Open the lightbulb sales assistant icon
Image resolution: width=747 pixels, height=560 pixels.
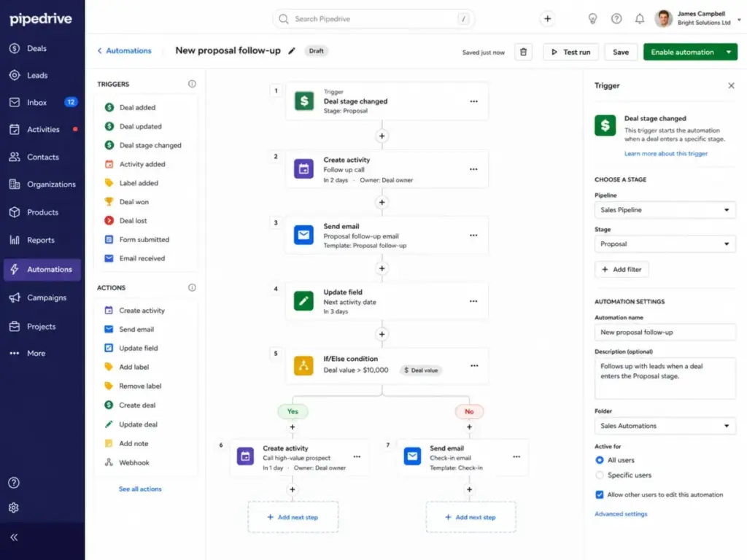coord(592,18)
